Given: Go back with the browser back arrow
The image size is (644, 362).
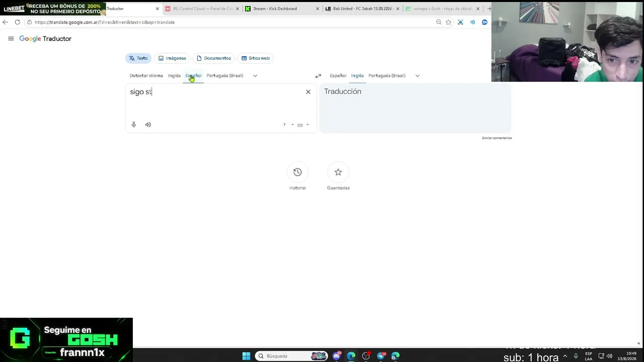Looking at the screenshot, I should click(5, 22).
